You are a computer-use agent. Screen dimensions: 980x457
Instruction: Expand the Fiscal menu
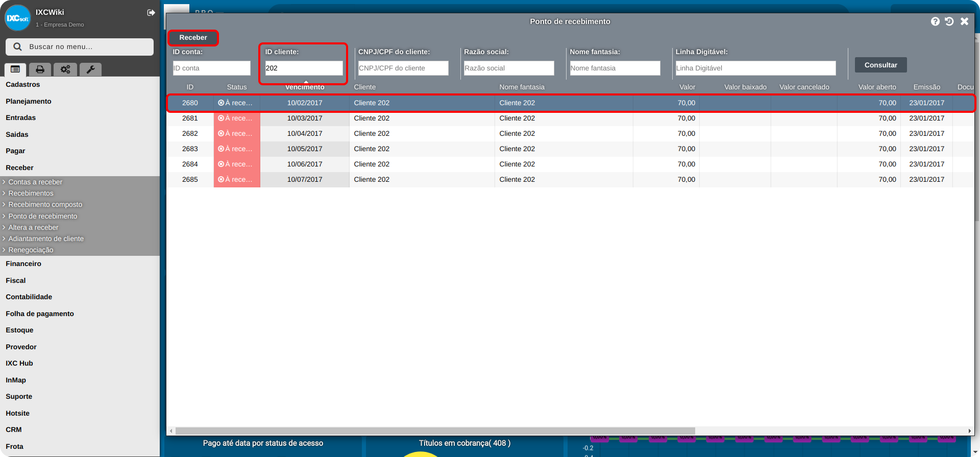[x=15, y=280]
